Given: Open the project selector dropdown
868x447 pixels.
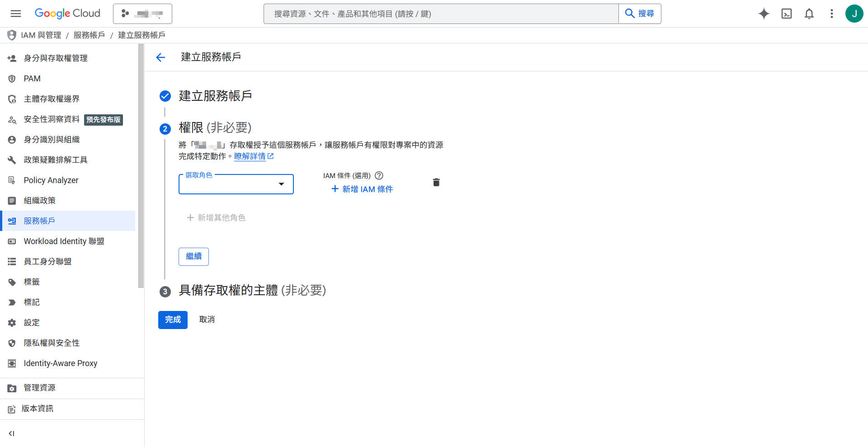Looking at the screenshot, I should click(142, 14).
